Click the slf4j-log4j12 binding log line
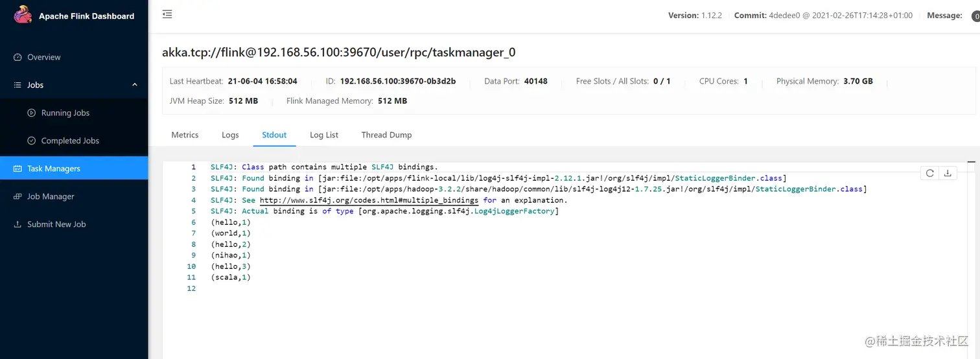 pyautogui.click(x=539, y=189)
